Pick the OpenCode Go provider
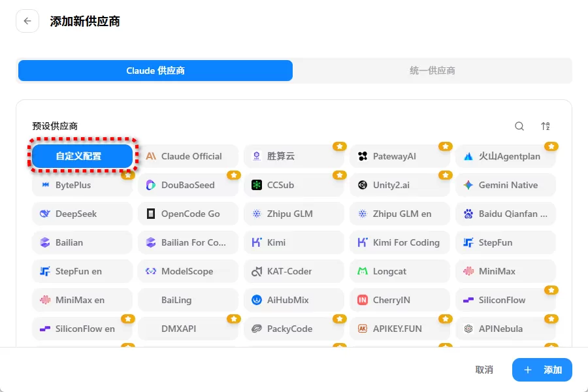This screenshot has width=588, height=392. click(x=188, y=214)
